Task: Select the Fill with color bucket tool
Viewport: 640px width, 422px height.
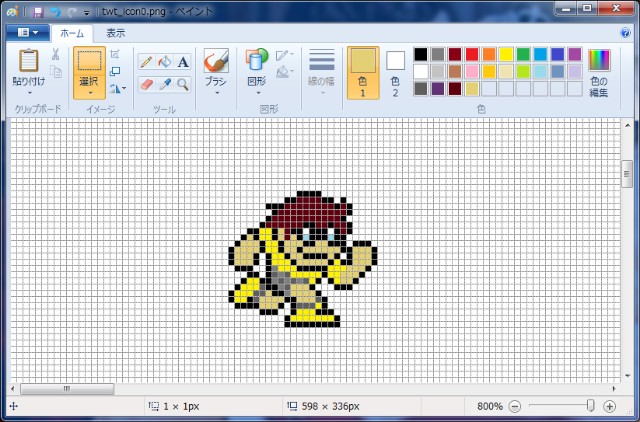Action: [165, 62]
